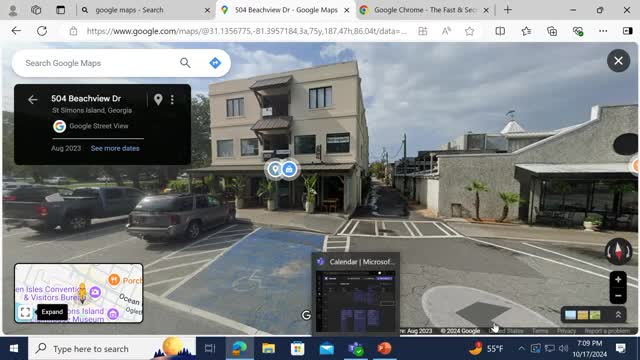Open the apps grid icon in the address bar
This screenshot has height=360, width=640.
point(423,31)
